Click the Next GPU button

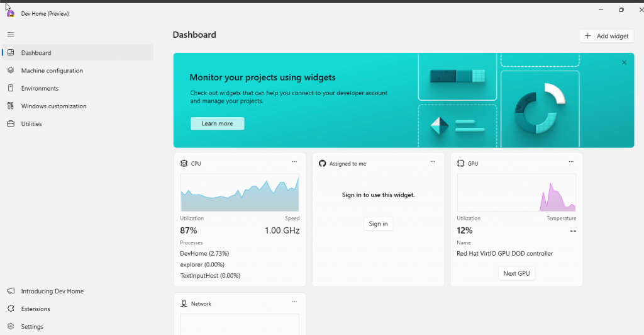pos(517,273)
